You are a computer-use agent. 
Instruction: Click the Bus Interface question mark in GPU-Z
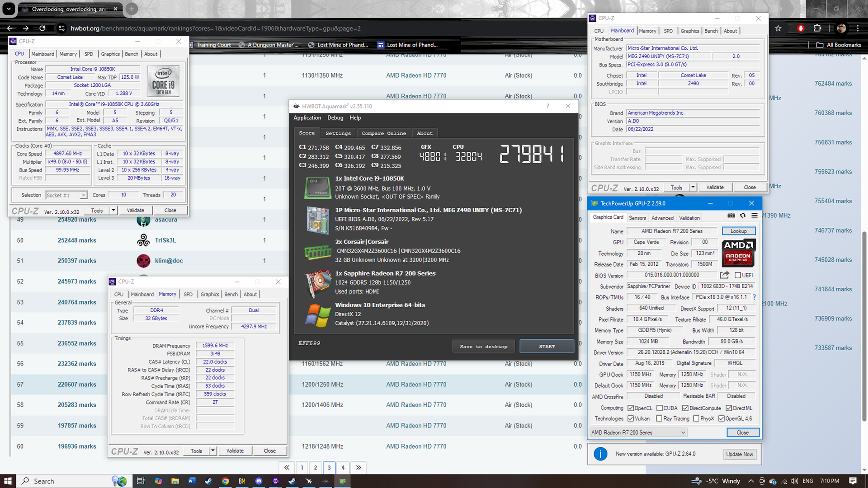coord(754,297)
